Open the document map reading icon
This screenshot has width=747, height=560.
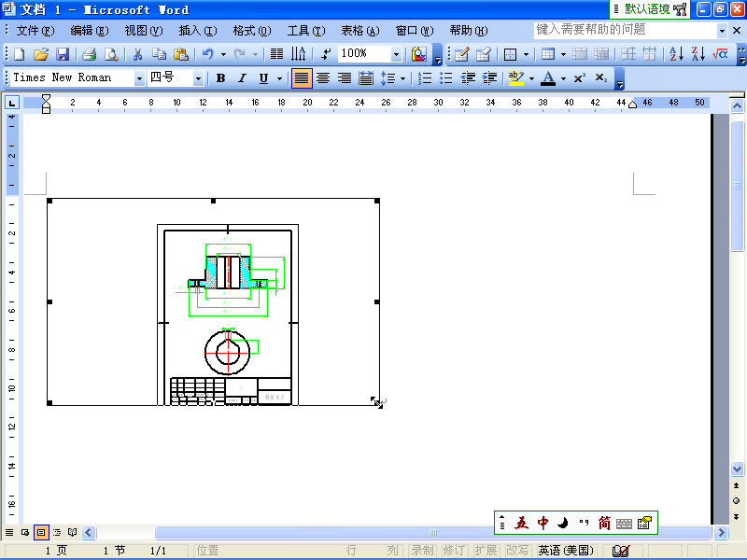(x=419, y=54)
